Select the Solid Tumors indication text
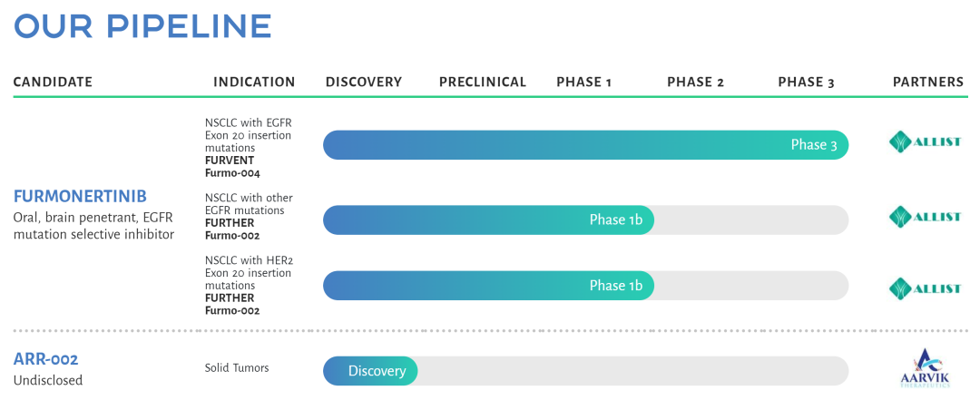980x400 pixels. tap(237, 368)
